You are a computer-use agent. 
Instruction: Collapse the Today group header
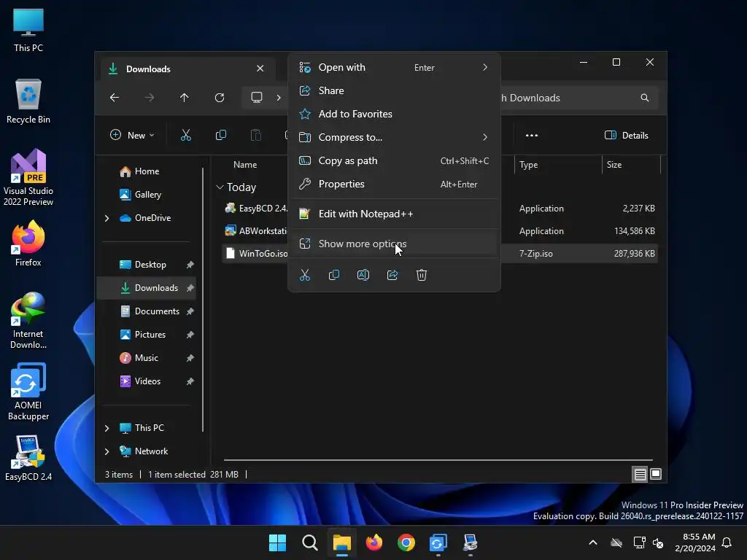[x=220, y=187]
